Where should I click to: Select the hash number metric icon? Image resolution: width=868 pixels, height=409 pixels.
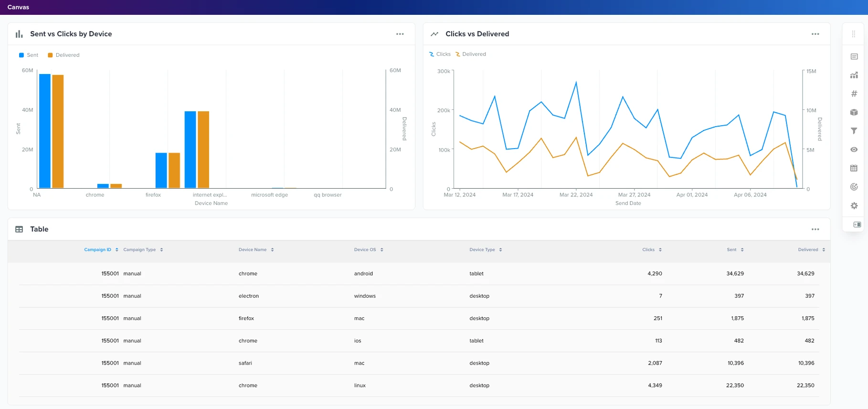pyautogui.click(x=854, y=94)
